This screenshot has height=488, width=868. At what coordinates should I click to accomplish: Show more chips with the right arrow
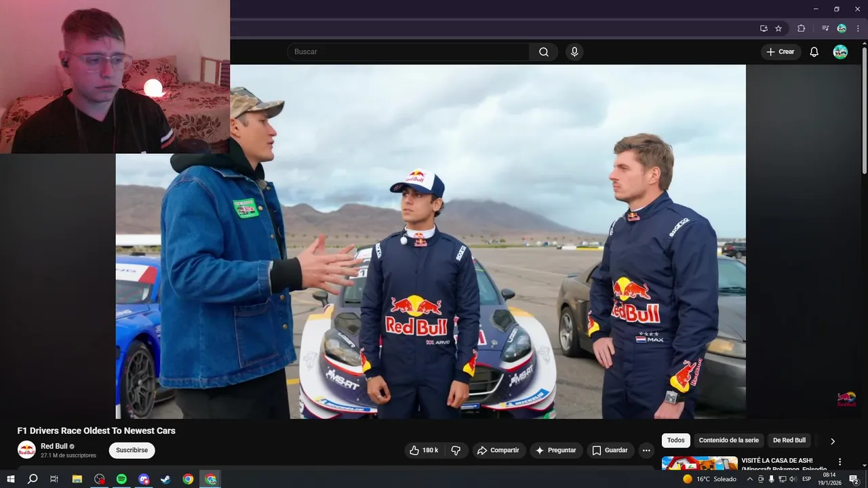[833, 441]
